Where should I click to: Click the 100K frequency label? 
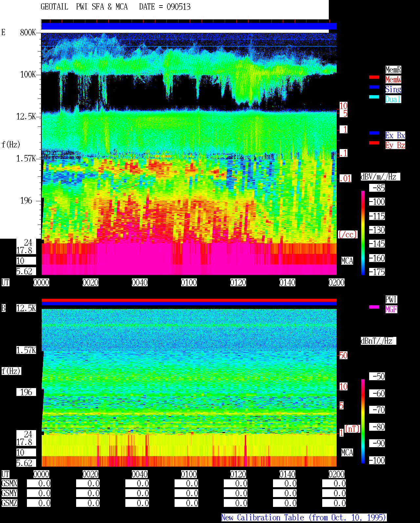tap(28, 74)
